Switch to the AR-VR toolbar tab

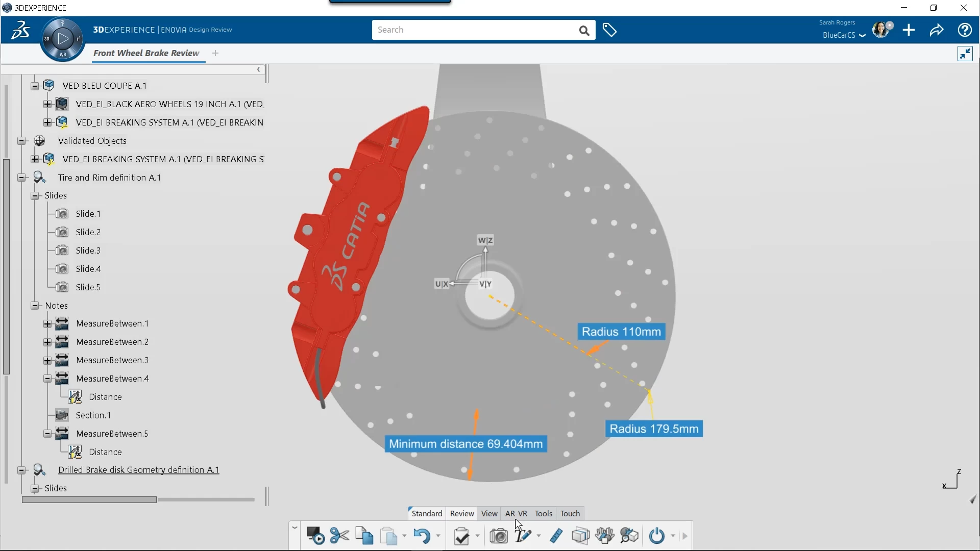pyautogui.click(x=516, y=513)
